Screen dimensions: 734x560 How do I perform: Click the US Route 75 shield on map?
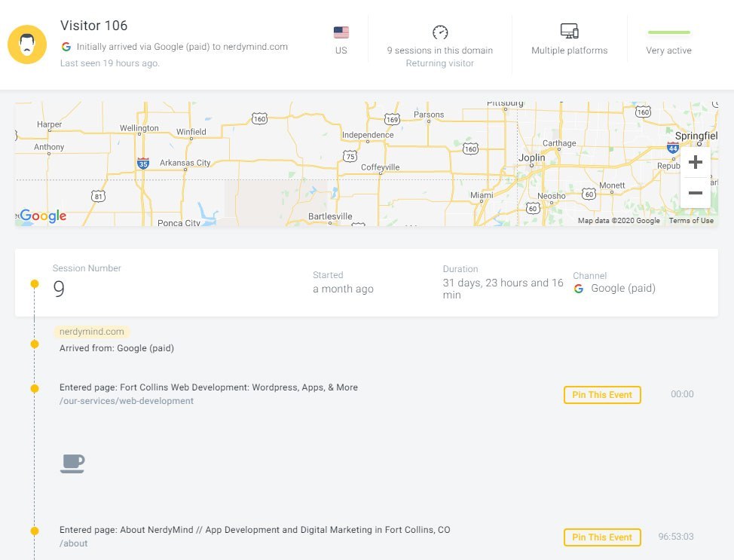tap(350, 156)
